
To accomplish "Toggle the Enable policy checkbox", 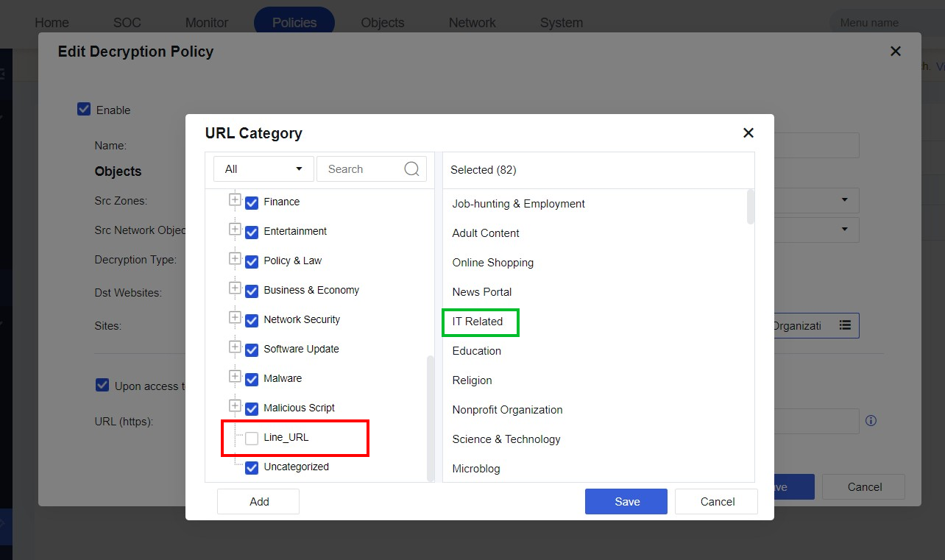I will [84, 109].
